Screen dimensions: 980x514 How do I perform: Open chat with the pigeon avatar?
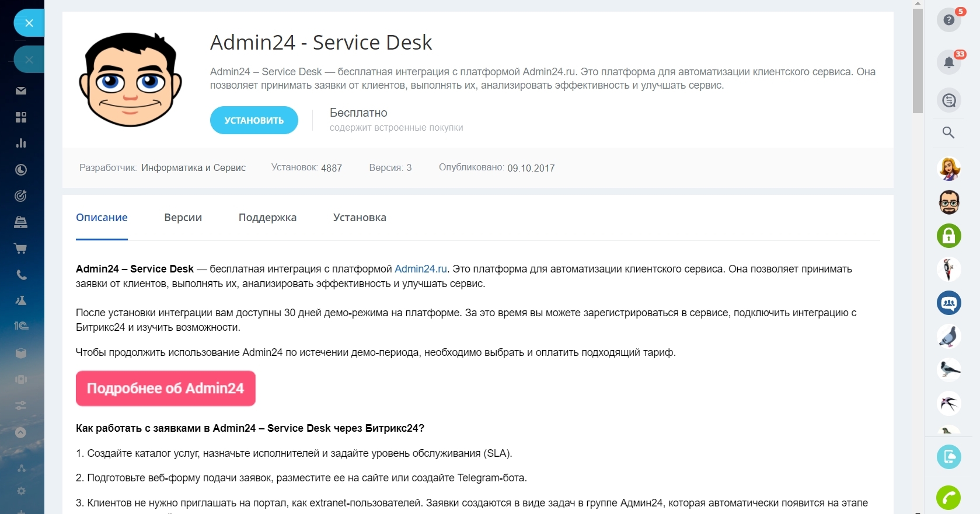[949, 336]
